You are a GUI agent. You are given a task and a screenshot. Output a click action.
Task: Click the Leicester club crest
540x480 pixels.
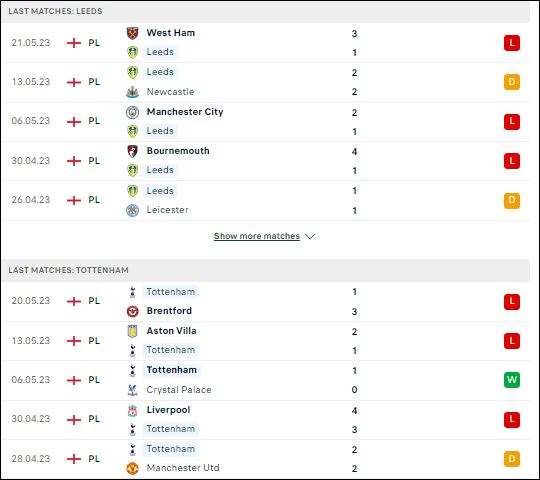click(x=133, y=210)
